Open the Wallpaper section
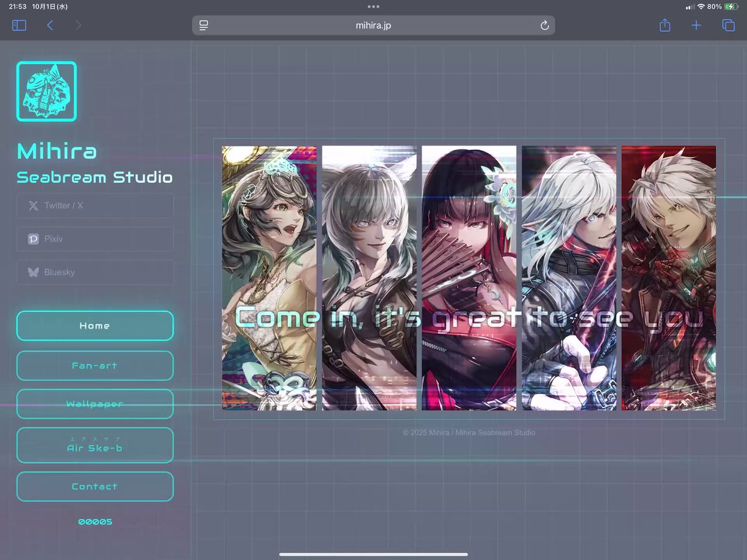 click(x=95, y=404)
